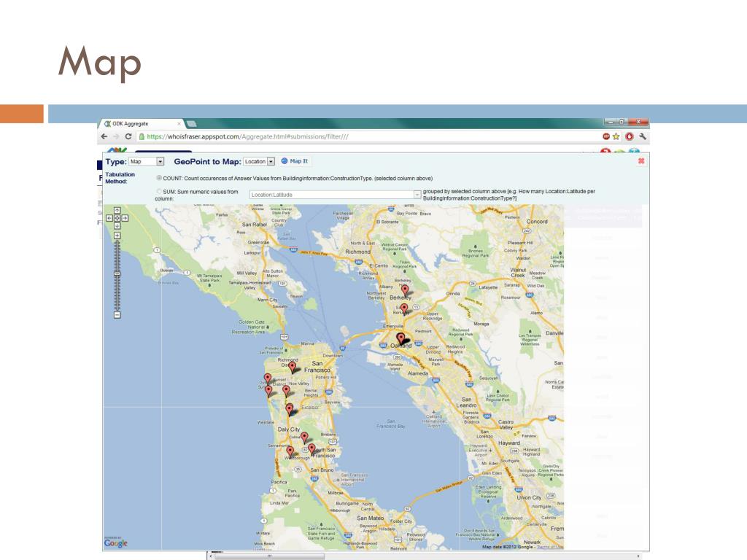Image resolution: width=747 pixels, height=560 pixels.
Task: Open the Location:Latitude column dropdown
Action: coord(335,194)
